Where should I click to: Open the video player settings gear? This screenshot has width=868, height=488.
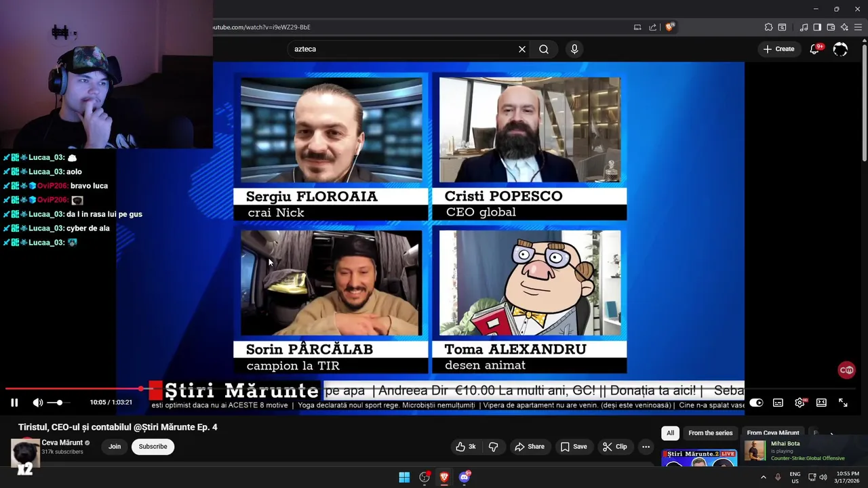[x=800, y=403]
